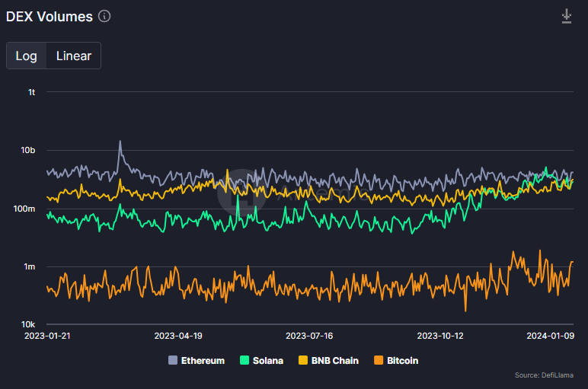
Task: Toggle the BNB Chain series in the legend
Action: [328, 361]
